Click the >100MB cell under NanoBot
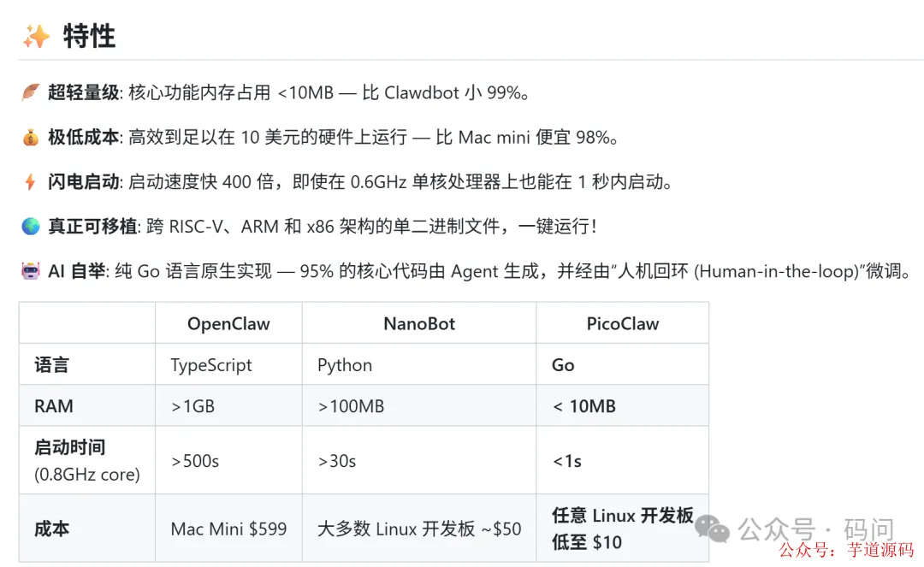 tap(351, 406)
